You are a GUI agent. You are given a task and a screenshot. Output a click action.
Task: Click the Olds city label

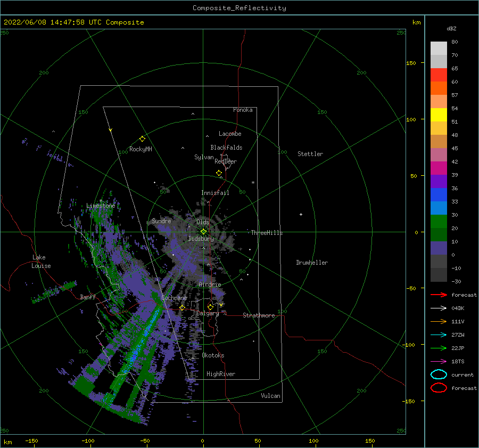click(x=203, y=222)
